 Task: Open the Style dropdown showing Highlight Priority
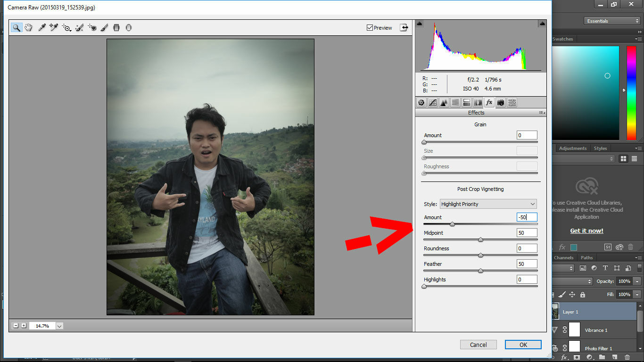pos(488,204)
